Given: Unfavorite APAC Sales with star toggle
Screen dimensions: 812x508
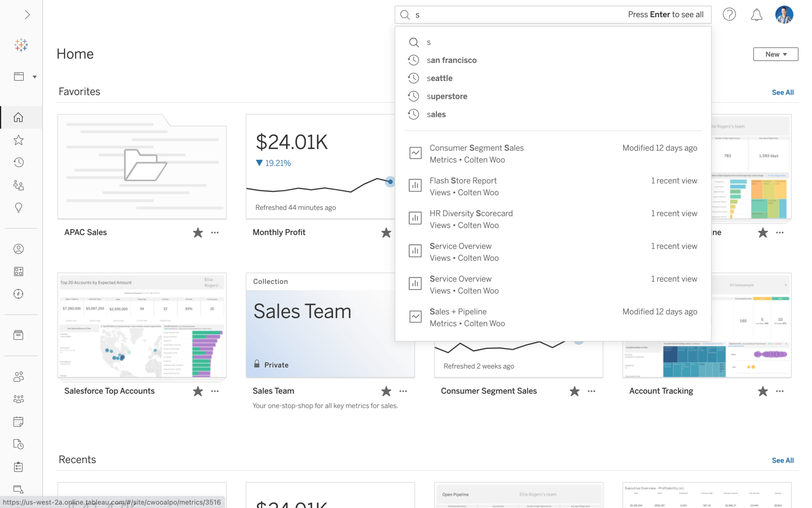Looking at the screenshot, I should pyautogui.click(x=198, y=232).
